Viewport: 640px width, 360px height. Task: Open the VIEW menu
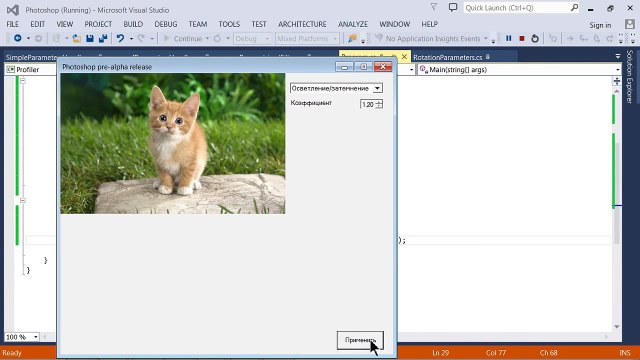click(64, 24)
